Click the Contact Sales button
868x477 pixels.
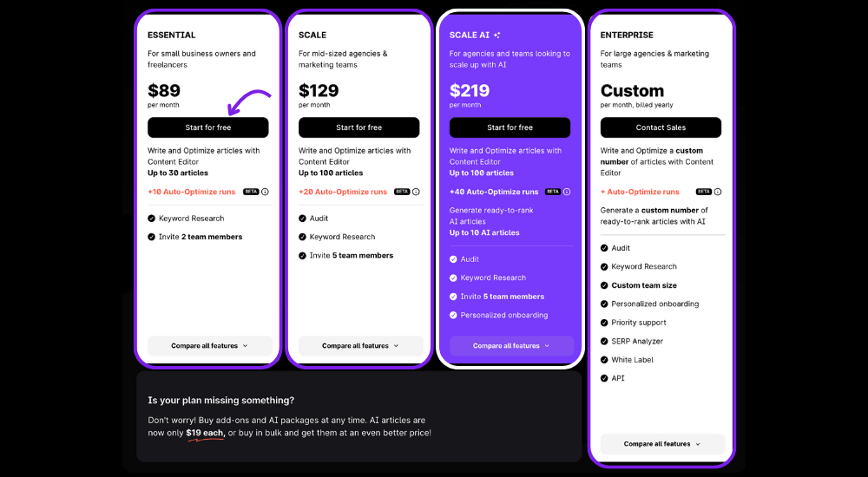pyautogui.click(x=661, y=127)
